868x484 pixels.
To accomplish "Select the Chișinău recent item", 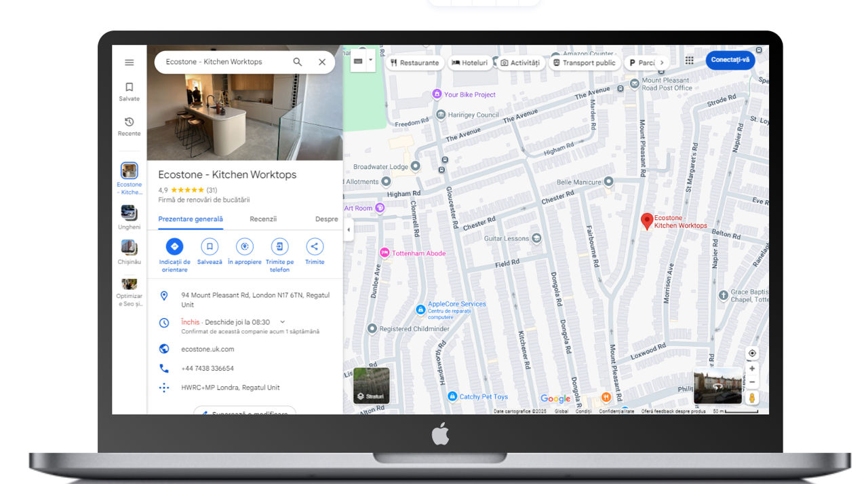I will coord(129,252).
